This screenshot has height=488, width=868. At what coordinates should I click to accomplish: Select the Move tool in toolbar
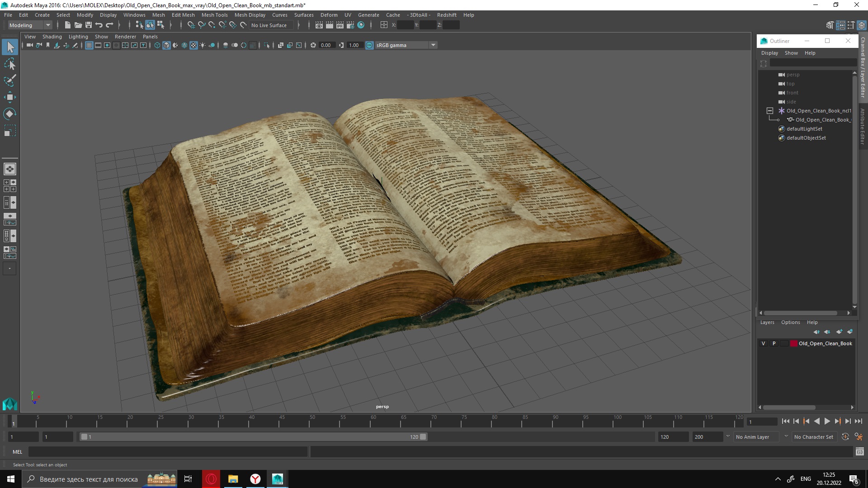[9, 97]
